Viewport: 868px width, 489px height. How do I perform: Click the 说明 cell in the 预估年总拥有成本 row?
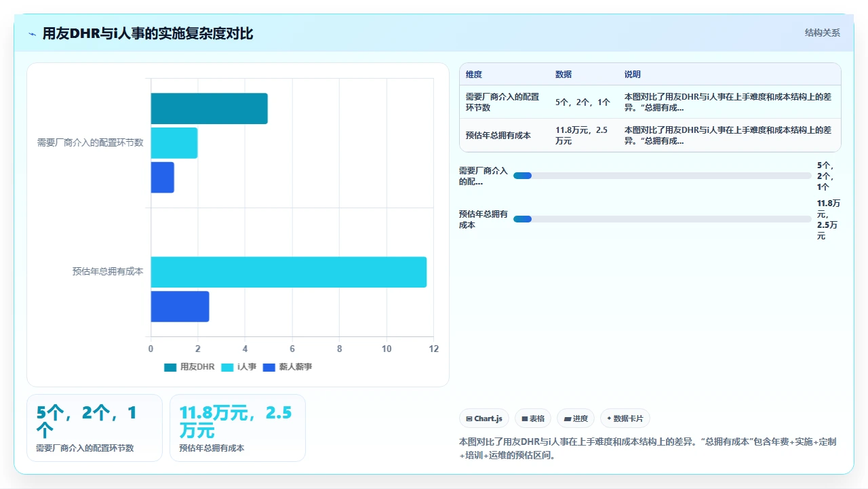(729, 136)
